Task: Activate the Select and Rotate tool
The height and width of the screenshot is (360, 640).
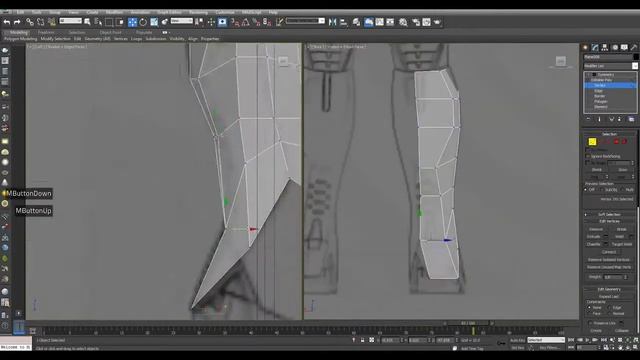Action: tap(143, 22)
